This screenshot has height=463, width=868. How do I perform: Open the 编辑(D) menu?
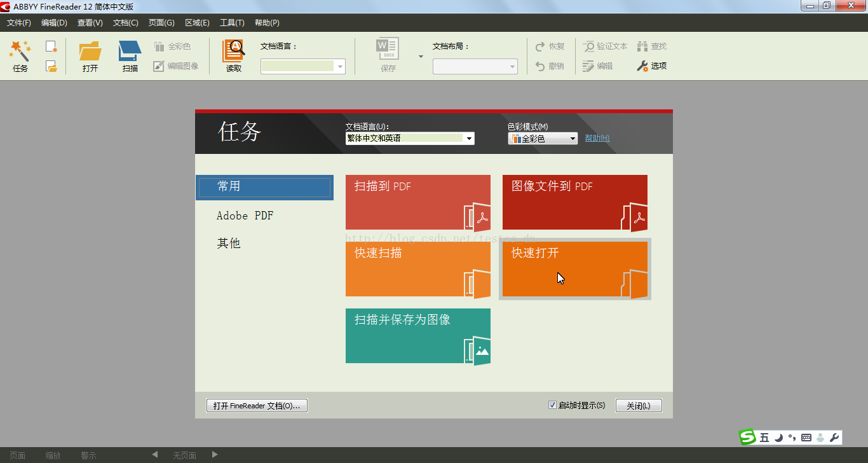(54, 23)
